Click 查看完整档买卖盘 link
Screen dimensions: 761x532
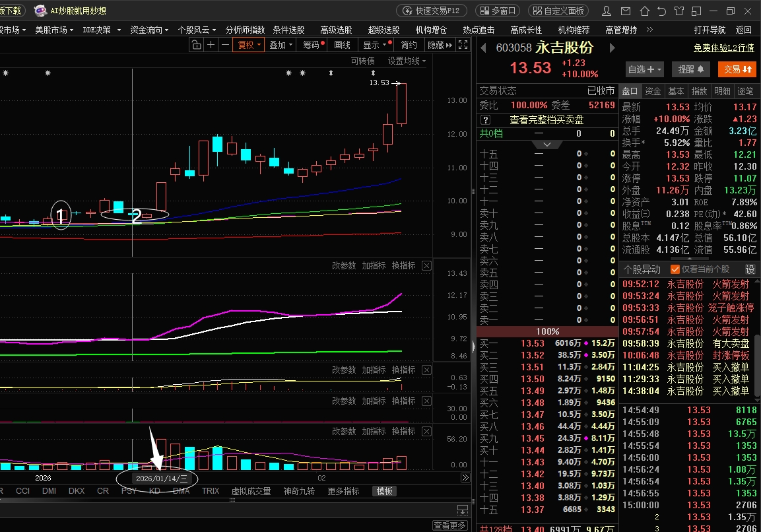pos(546,119)
